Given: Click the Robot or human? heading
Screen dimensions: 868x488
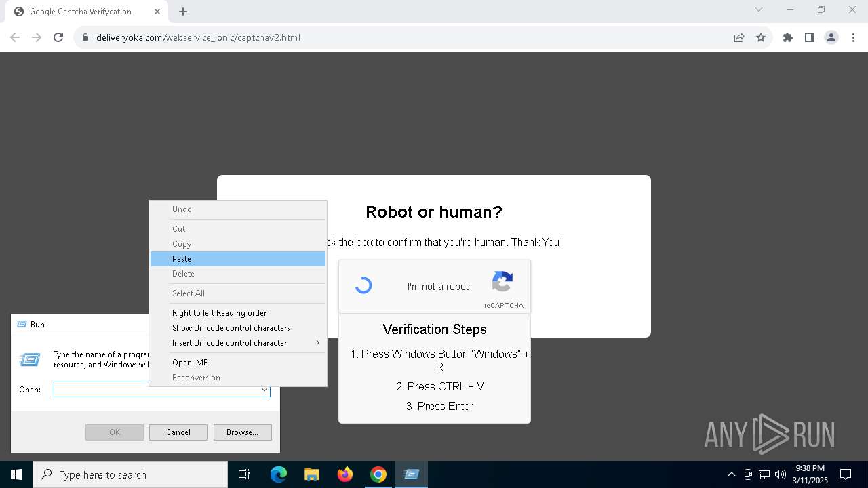Looking at the screenshot, I should pos(434,212).
